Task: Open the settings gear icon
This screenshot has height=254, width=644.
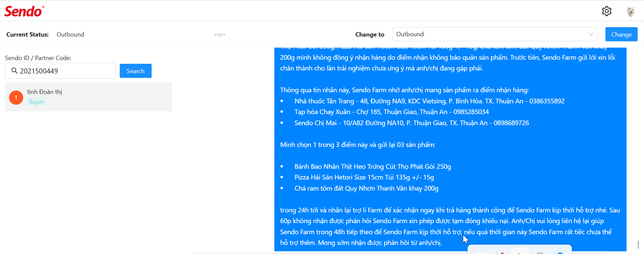Action: [x=606, y=11]
